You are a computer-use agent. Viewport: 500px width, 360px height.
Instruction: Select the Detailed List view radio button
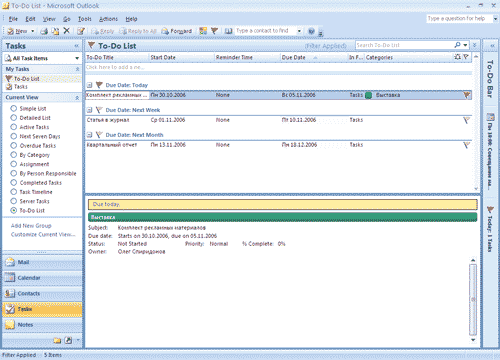pyautogui.click(x=14, y=118)
